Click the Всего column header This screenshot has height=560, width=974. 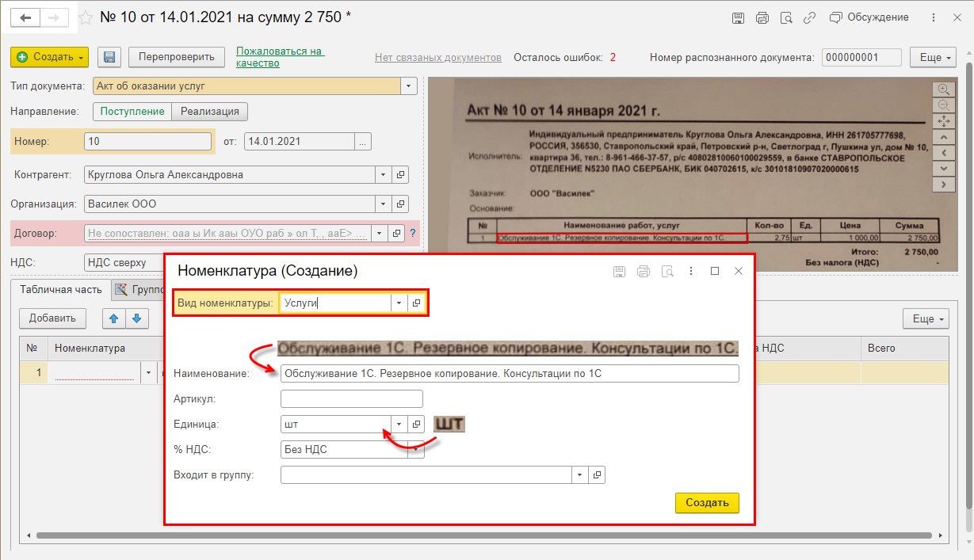point(904,348)
